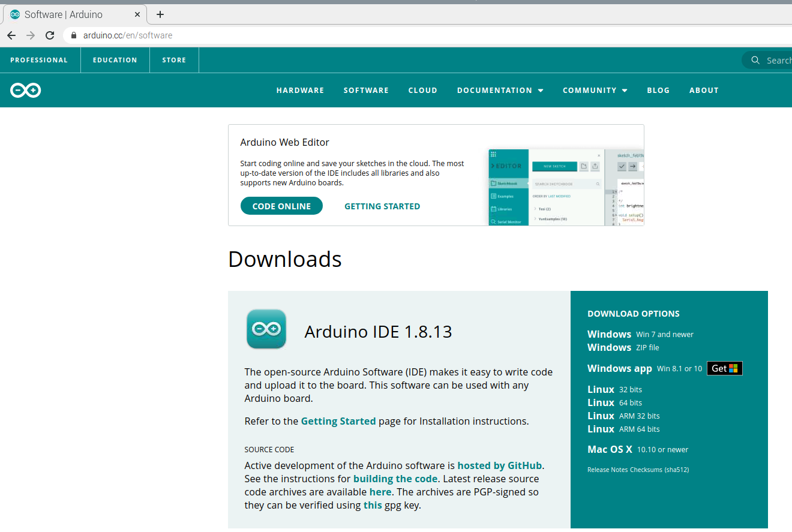
Task: Download Linux 32 bits version
Action: pyautogui.click(x=614, y=389)
